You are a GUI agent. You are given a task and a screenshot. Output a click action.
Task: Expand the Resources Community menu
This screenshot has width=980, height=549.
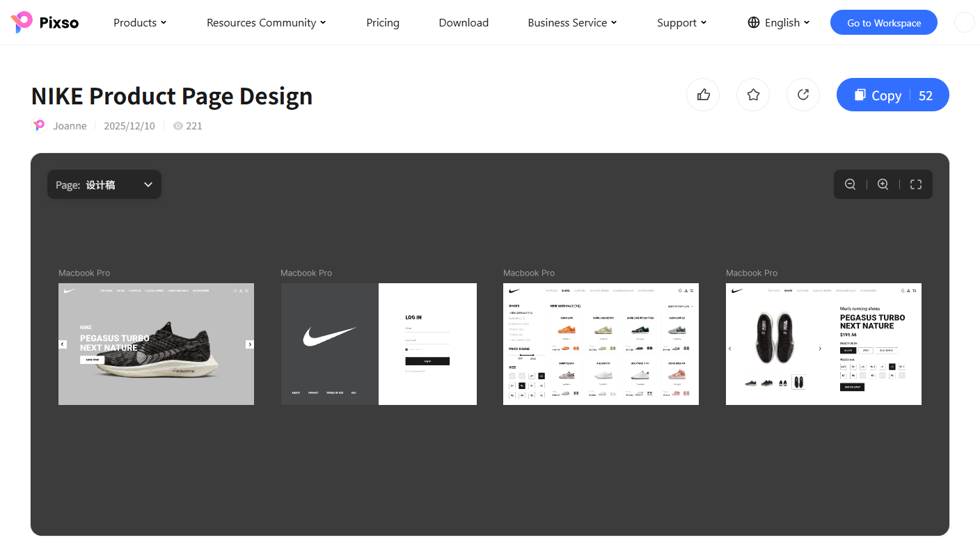(267, 22)
